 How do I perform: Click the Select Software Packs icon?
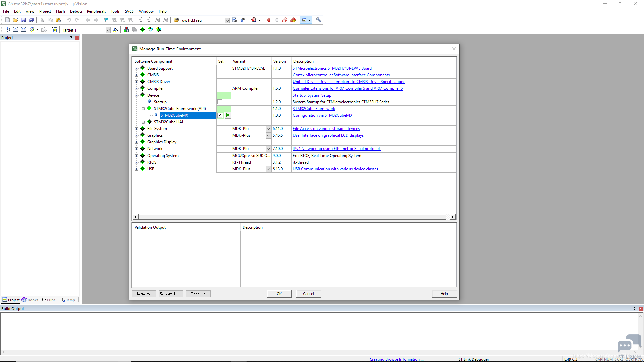tap(151, 29)
